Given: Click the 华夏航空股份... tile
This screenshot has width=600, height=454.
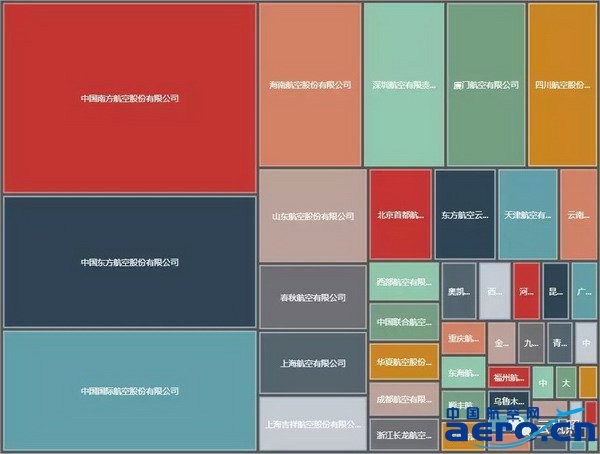Looking at the screenshot, I should [x=404, y=362].
